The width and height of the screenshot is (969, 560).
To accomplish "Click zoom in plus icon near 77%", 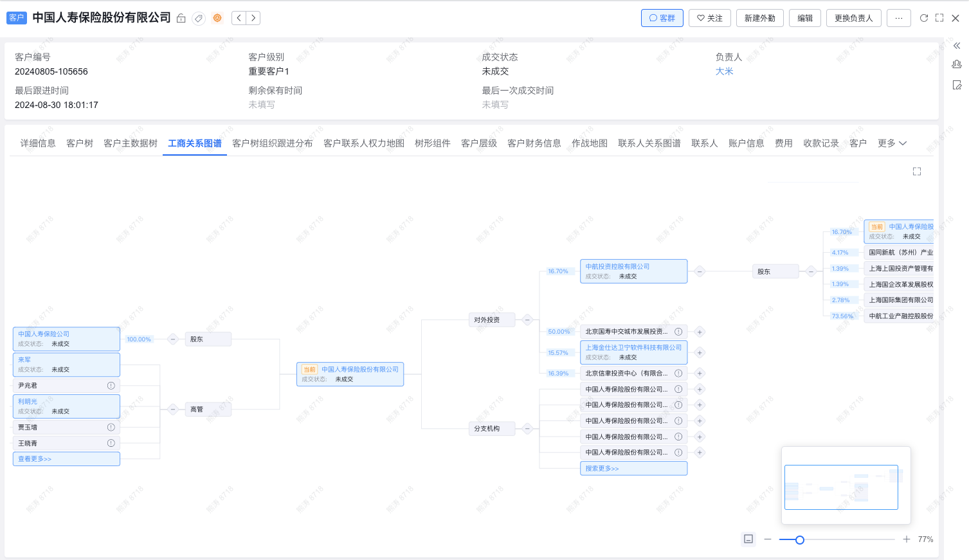I will [x=906, y=539].
